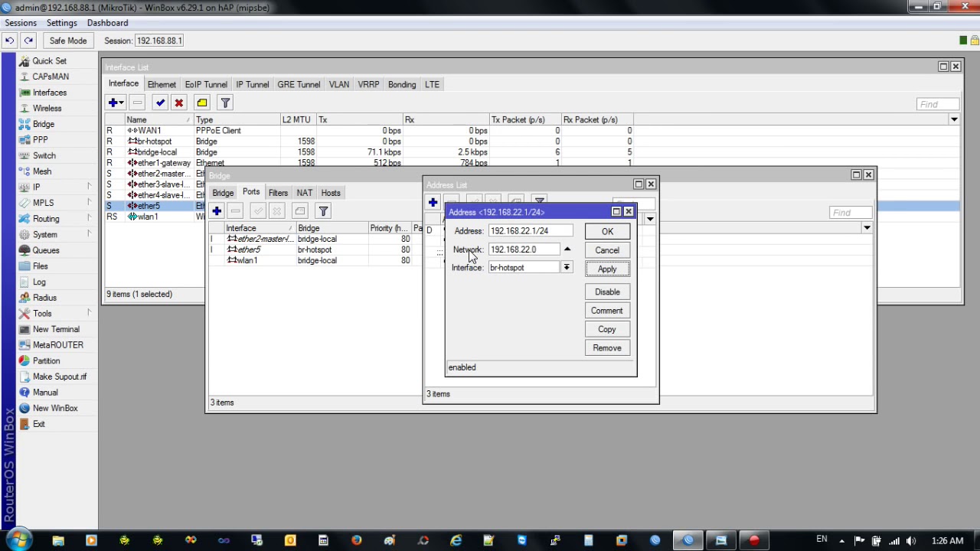This screenshot has width=980, height=551.
Task: Click Exit in sidebar
Action: (x=38, y=424)
